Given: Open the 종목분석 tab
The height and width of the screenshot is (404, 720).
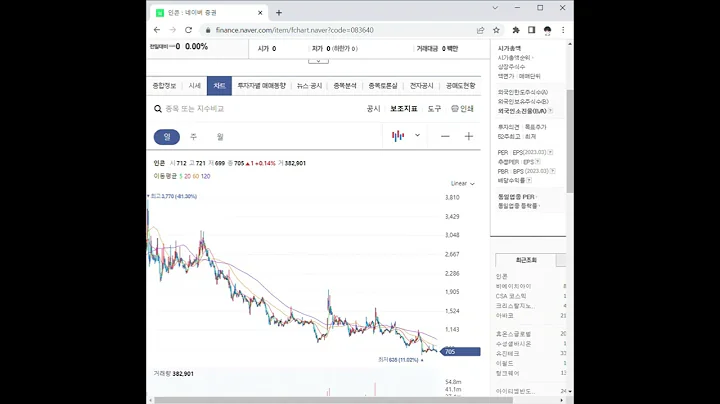Looking at the screenshot, I should pyautogui.click(x=345, y=86).
